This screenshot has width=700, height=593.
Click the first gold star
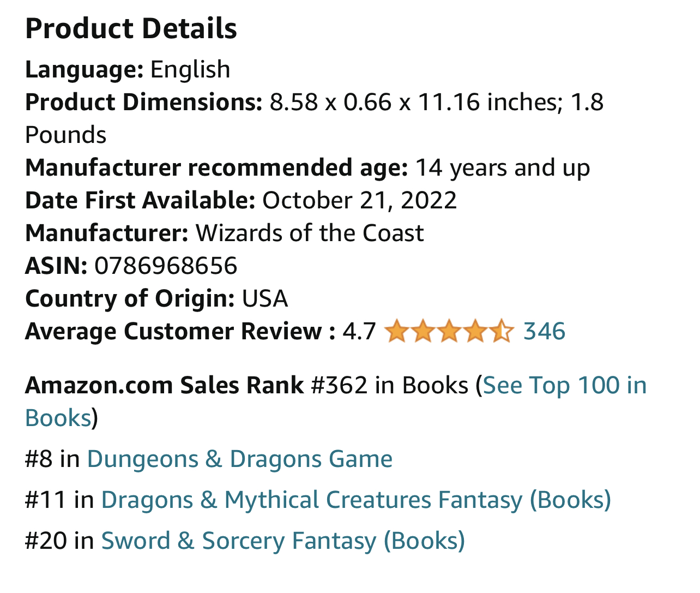[x=396, y=332]
